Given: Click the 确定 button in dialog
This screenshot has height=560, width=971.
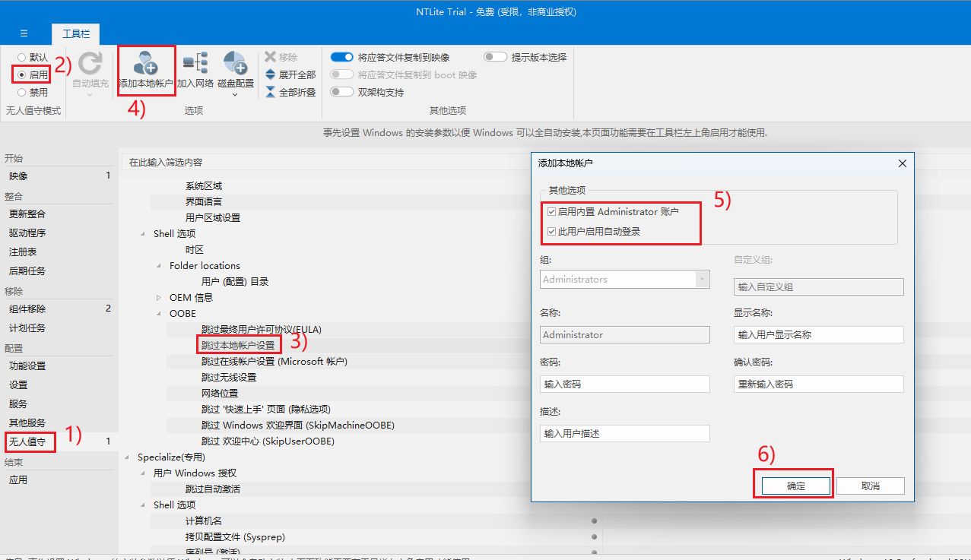Looking at the screenshot, I should tap(795, 486).
